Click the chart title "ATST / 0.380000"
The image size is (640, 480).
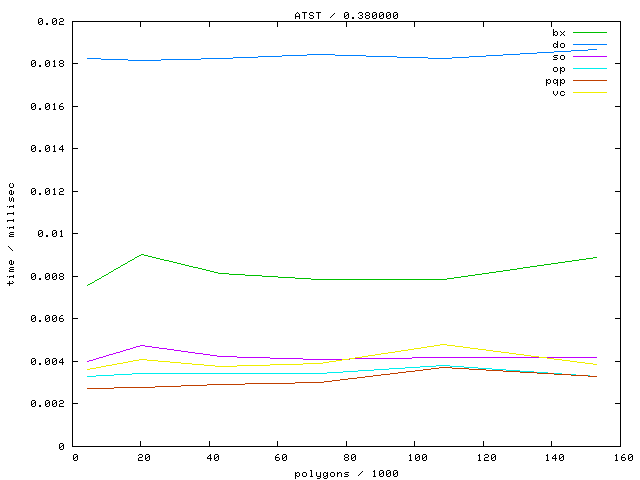pyautogui.click(x=340, y=15)
